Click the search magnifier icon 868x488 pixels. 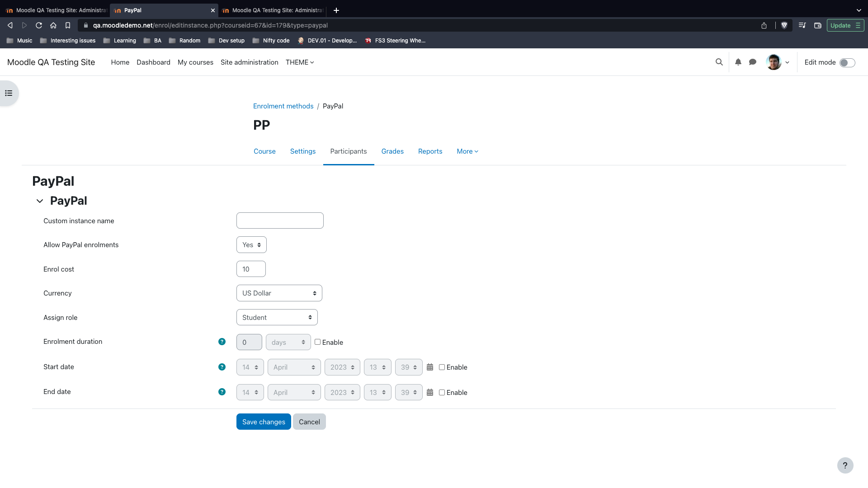(x=719, y=62)
